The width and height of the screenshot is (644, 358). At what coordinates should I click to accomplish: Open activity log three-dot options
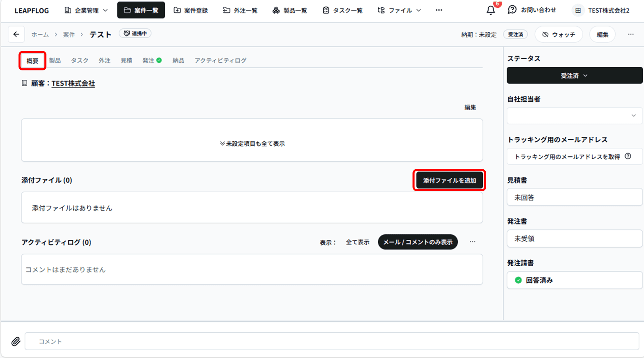coord(472,242)
